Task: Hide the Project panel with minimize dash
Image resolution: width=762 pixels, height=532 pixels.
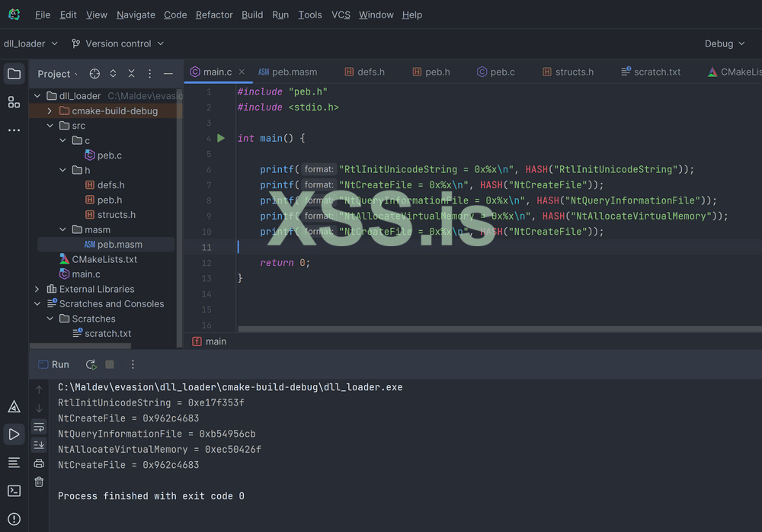Action: coord(168,73)
